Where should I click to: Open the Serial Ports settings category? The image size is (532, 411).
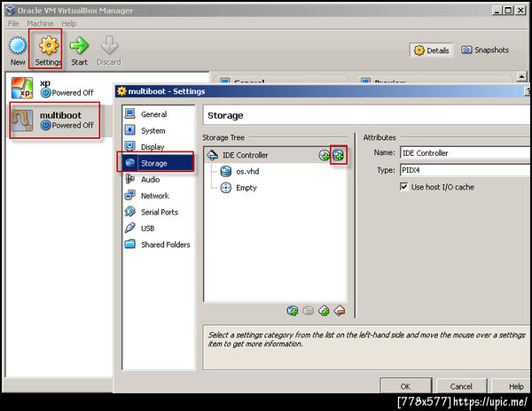[158, 212]
